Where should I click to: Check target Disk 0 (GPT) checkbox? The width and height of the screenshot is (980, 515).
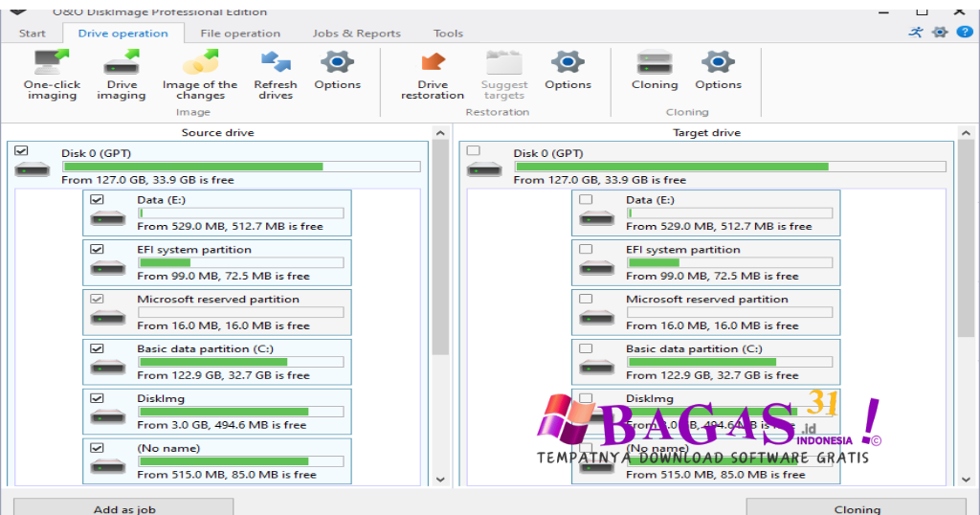coord(473,150)
